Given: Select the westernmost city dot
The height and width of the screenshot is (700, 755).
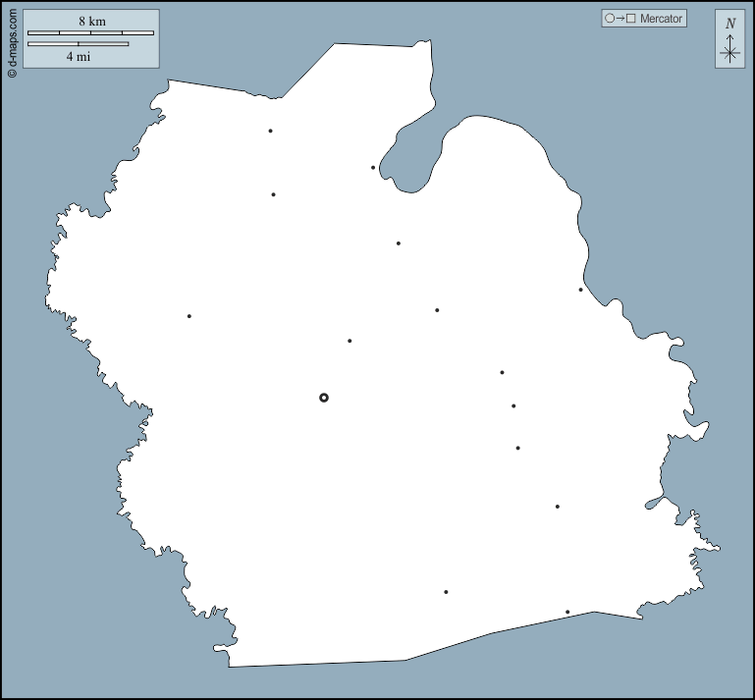Looking at the screenshot, I should [x=189, y=316].
